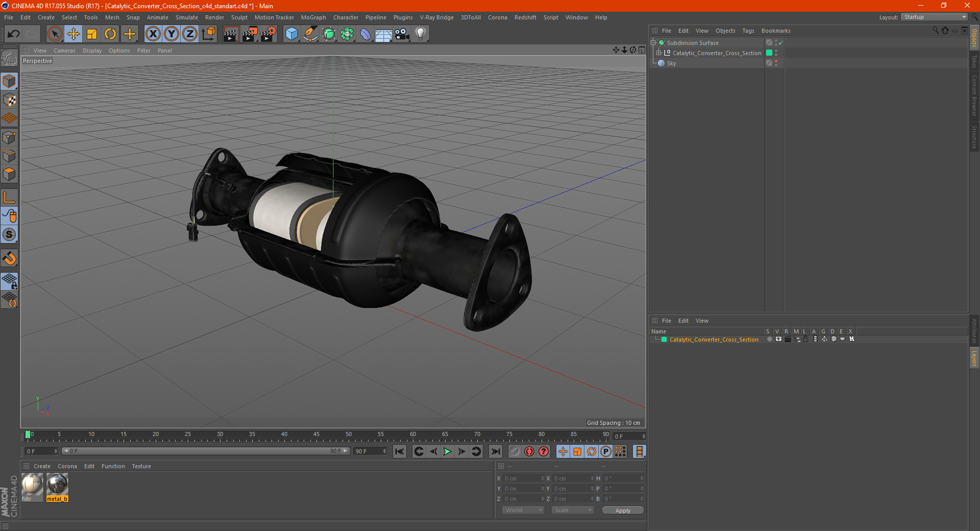The width and height of the screenshot is (980, 531).
Task: Activate the Scale tool
Action: tap(92, 34)
